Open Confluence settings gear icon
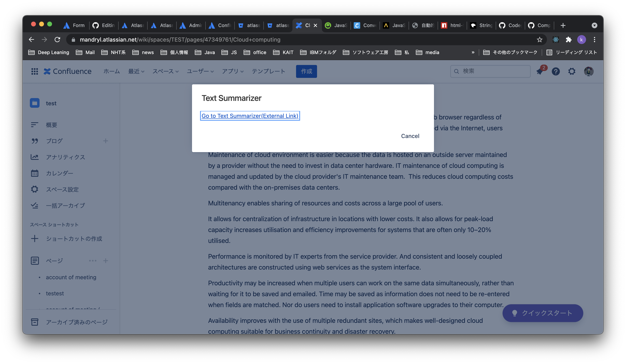The image size is (626, 364). point(572,71)
